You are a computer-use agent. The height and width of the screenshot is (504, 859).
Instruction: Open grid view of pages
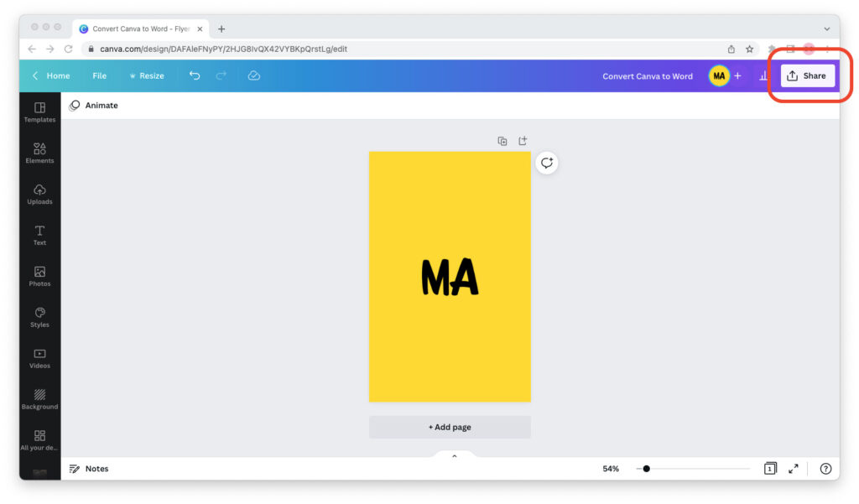(x=770, y=469)
